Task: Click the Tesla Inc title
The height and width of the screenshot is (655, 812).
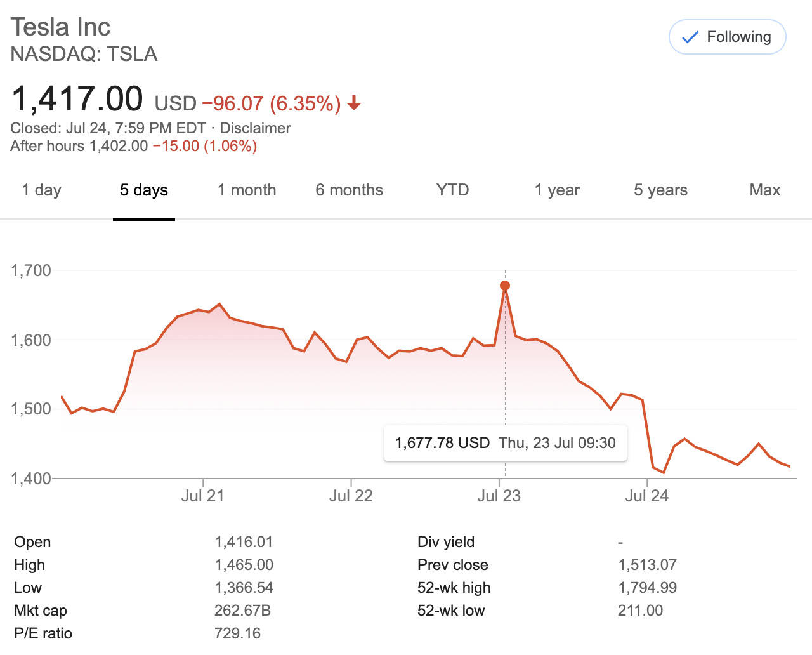Action: click(x=61, y=27)
